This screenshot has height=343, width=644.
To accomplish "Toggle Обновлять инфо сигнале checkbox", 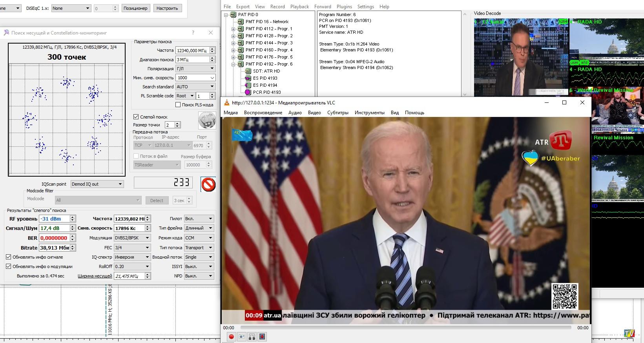I will (x=9, y=257).
